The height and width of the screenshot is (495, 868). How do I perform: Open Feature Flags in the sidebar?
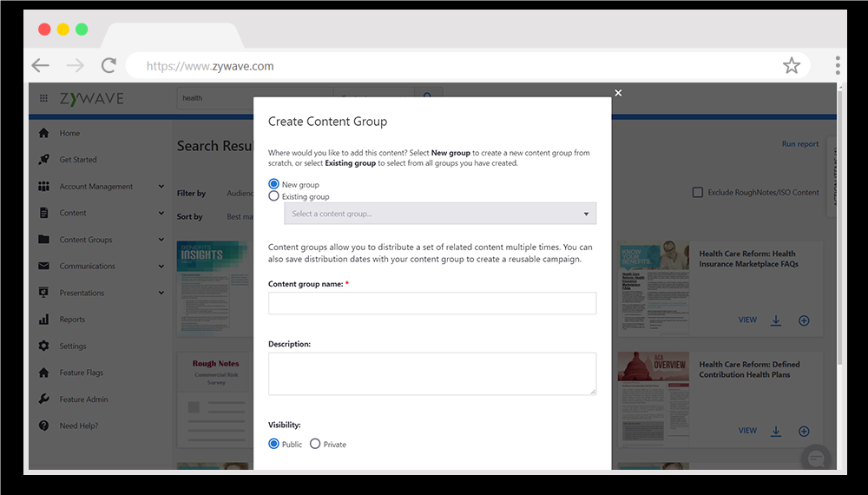coord(82,373)
